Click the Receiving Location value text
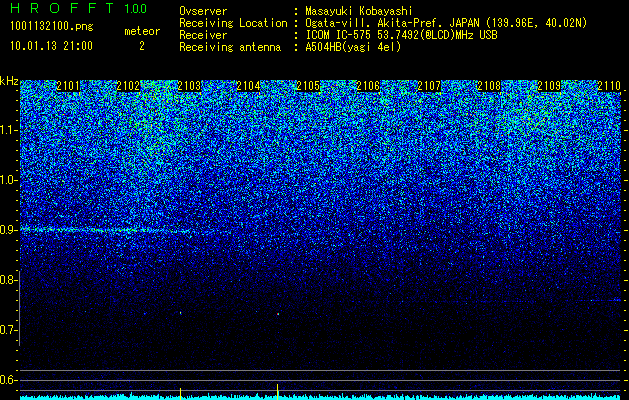The width and height of the screenshot is (629, 400). pyautogui.click(x=446, y=23)
